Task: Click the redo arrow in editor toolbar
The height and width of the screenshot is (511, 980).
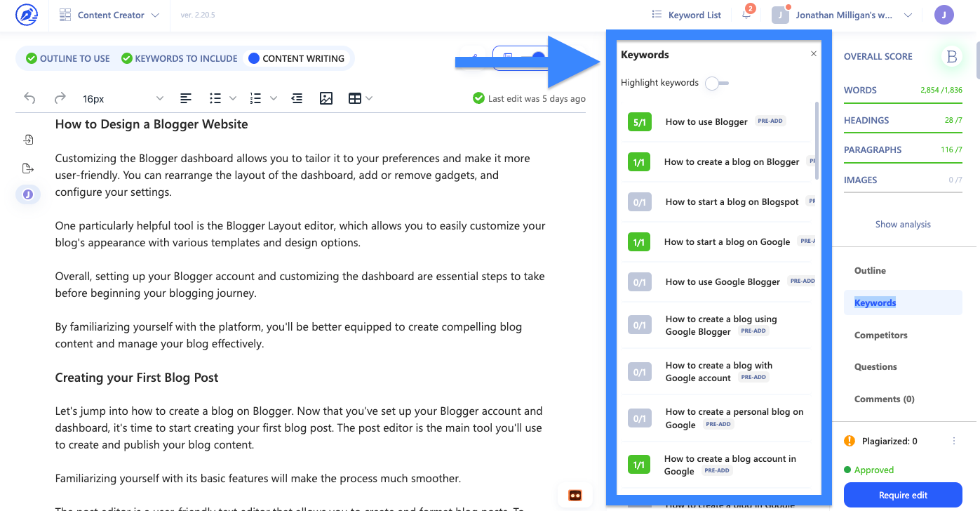Action: tap(60, 98)
